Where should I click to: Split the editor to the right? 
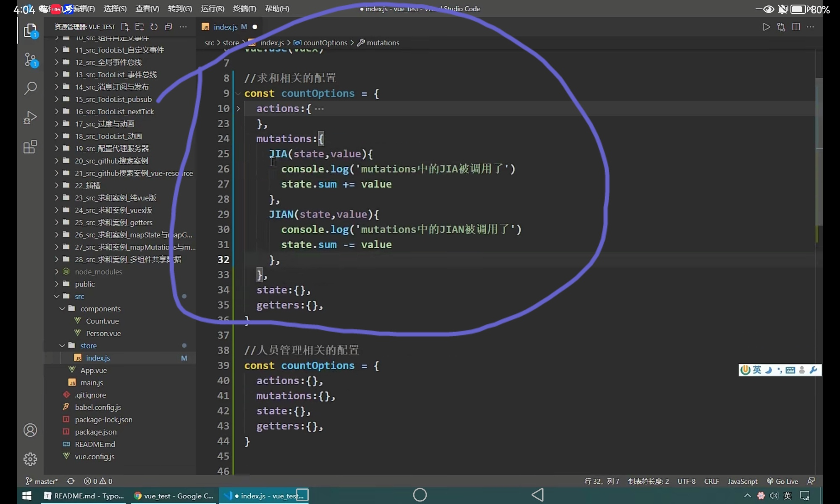(796, 27)
